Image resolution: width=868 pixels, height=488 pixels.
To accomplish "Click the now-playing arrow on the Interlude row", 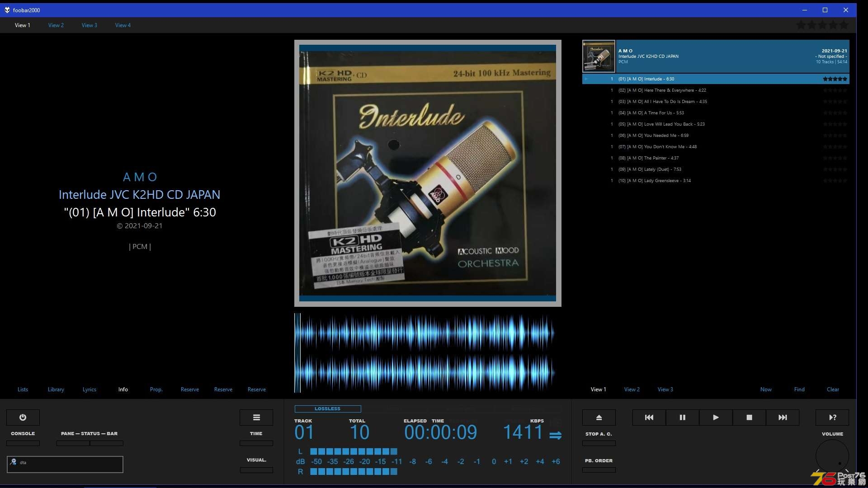I will tap(586, 79).
